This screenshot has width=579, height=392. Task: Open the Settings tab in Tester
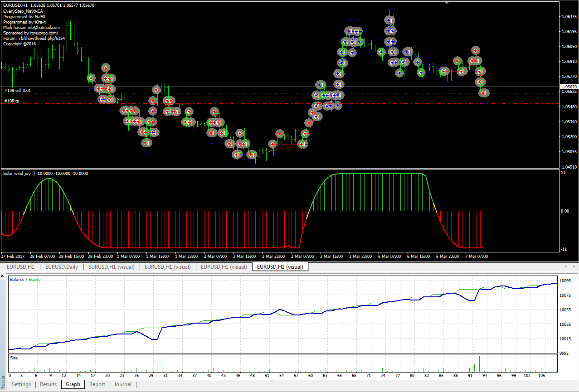tap(21, 384)
